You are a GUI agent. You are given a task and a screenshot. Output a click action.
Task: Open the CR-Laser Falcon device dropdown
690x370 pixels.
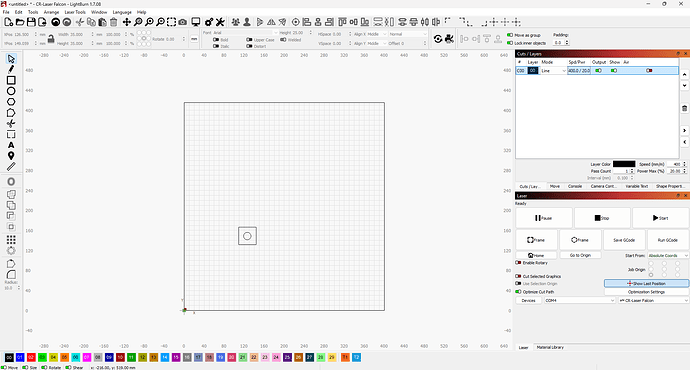[x=653, y=300]
